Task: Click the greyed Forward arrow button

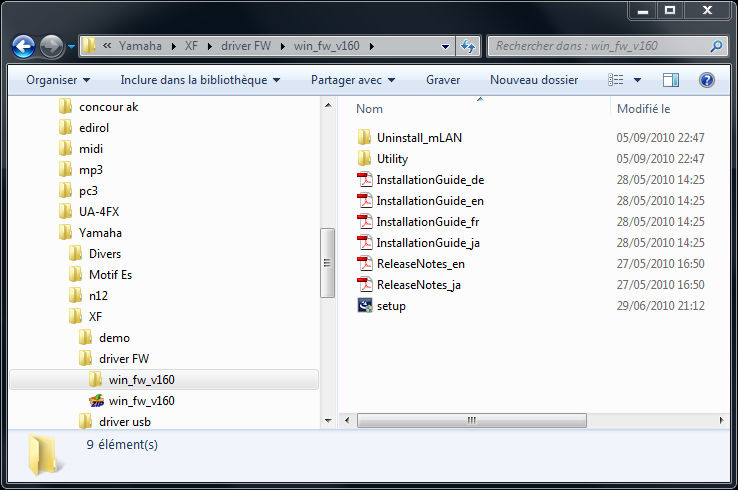Action: pyautogui.click(x=51, y=47)
